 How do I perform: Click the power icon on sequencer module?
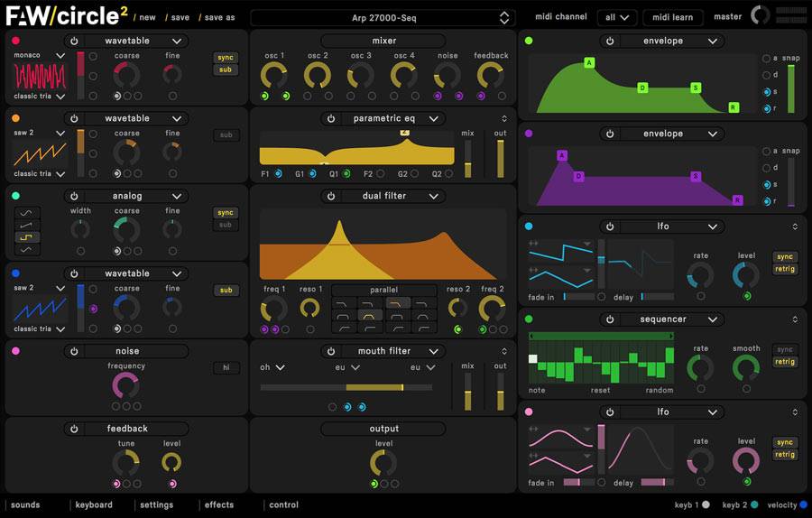click(x=610, y=319)
